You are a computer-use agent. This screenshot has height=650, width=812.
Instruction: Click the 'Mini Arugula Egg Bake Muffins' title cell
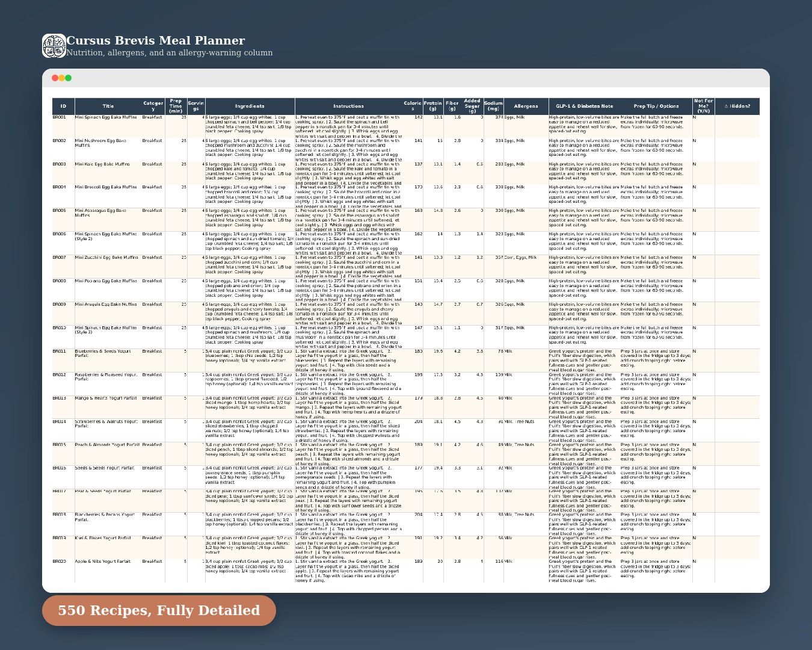coord(108,314)
